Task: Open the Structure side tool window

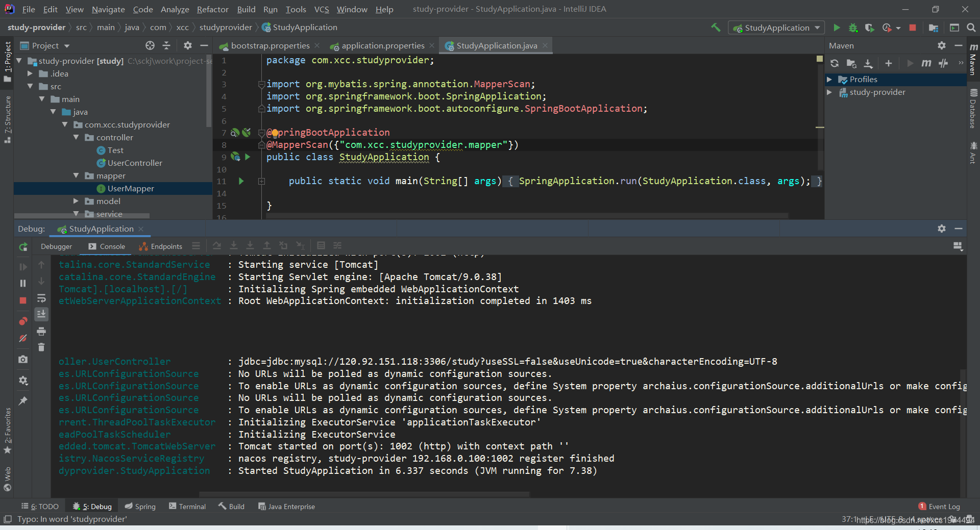Action: 7,119
